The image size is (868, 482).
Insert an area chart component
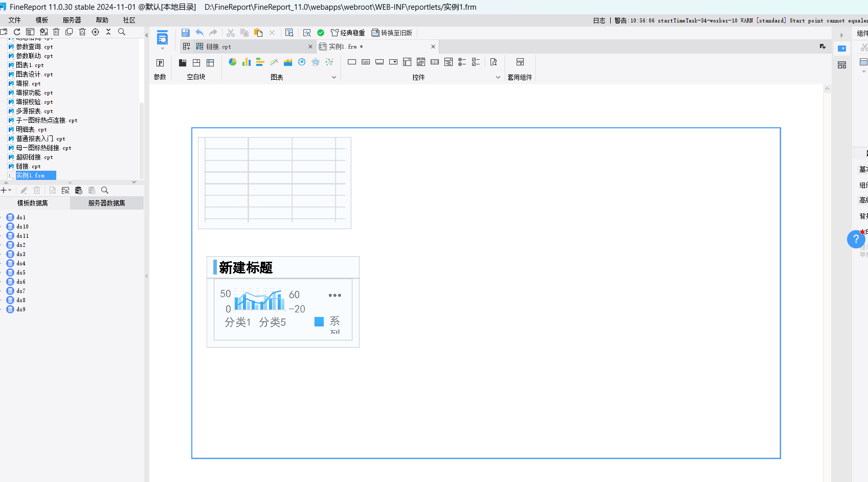[x=288, y=62]
